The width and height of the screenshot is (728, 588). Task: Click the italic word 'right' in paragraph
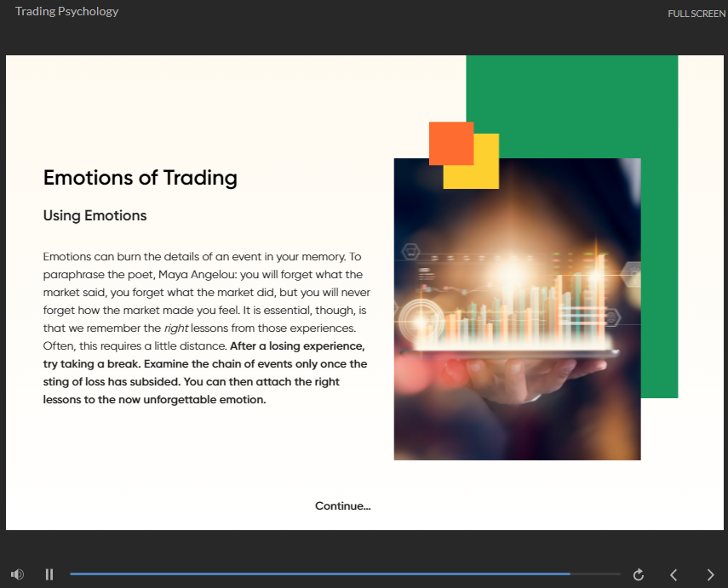pyautogui.click(x=176, y=328)
